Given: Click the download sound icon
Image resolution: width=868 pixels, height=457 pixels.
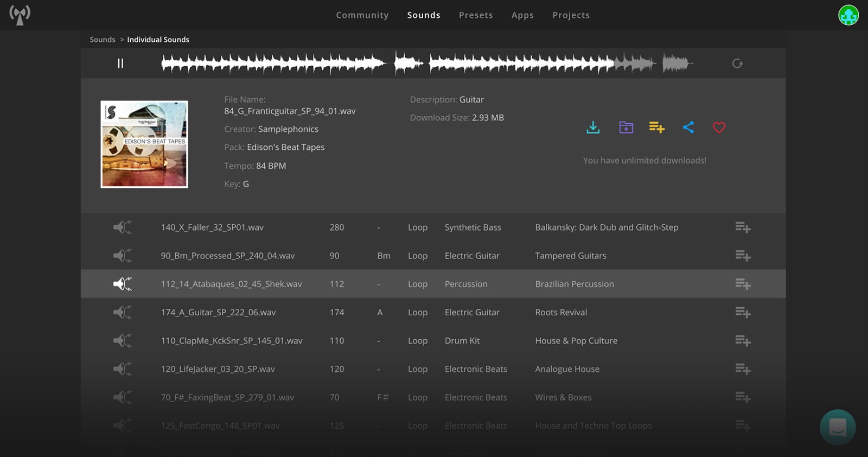Looking at the screenshot, I should click(x=593, y=128).
